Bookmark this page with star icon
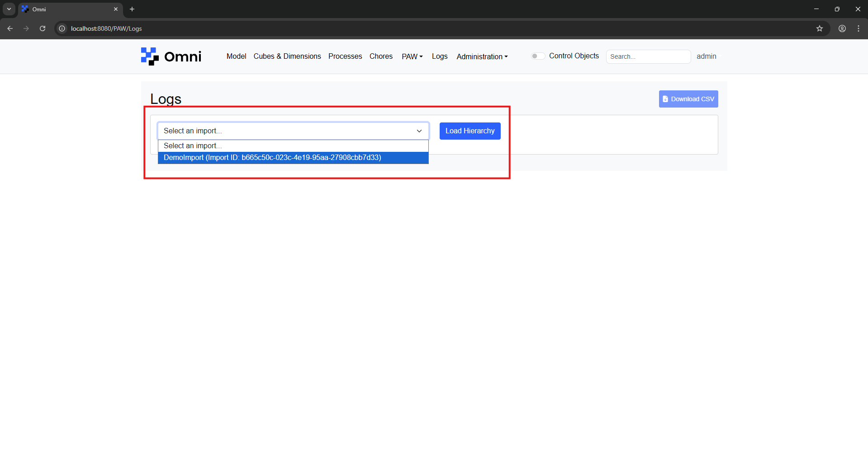Screen dimensions: 868x465 pyautogui.click(x=820, y=28)
